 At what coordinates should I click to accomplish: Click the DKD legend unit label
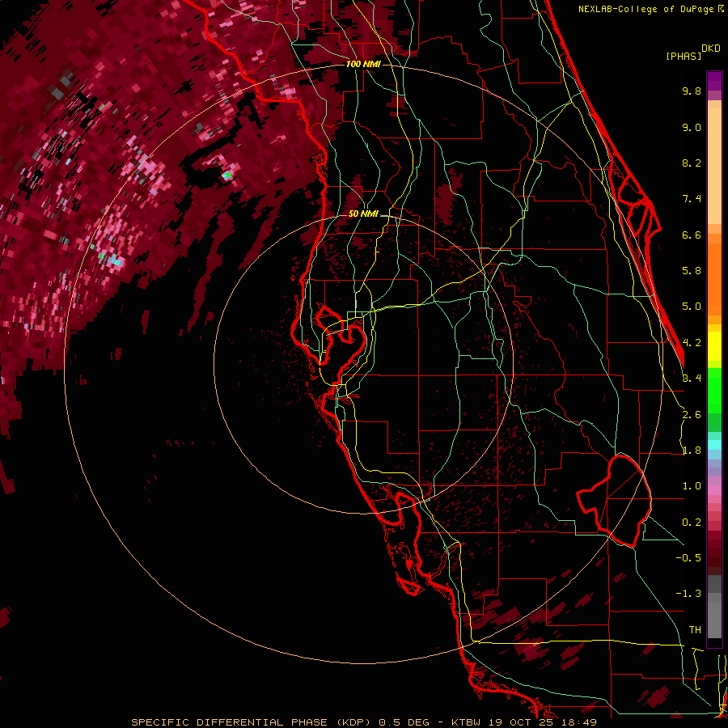[711, 49]
